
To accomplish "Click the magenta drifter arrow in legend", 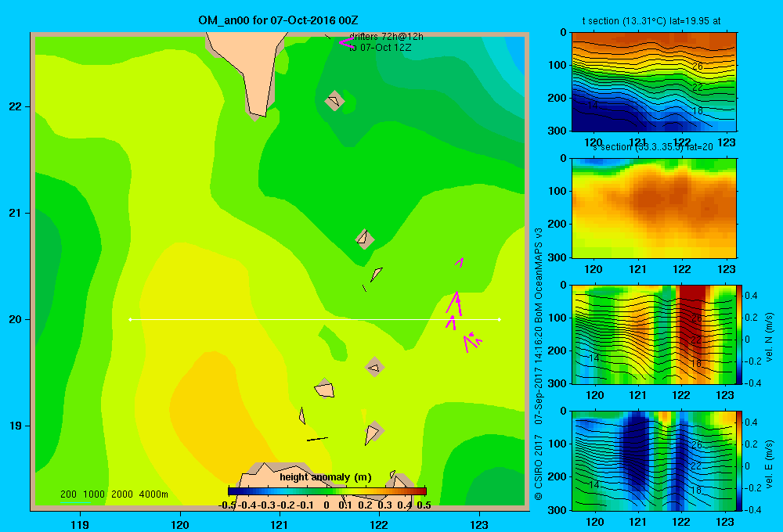I will click(346, 42).
